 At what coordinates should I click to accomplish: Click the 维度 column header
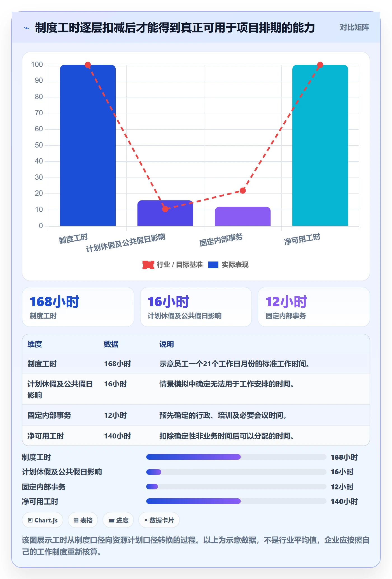tap(35, 344)
